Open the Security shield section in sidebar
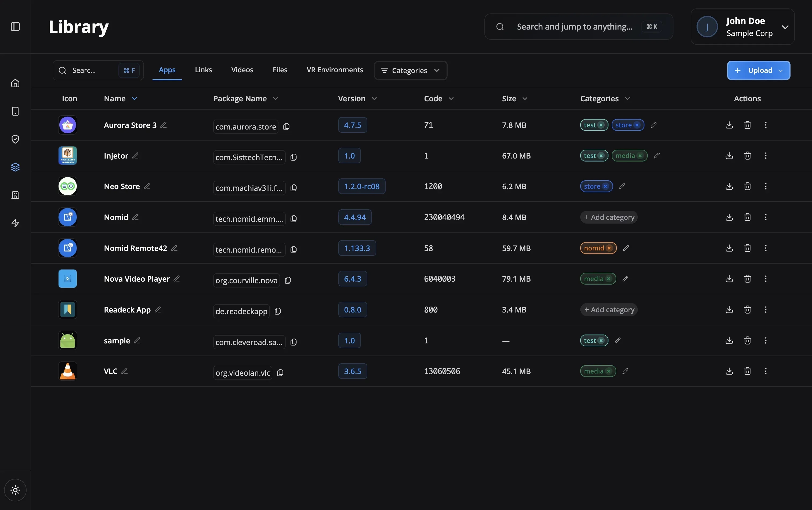Image resolution: width=812 pixels, height=510 pixels. coord(15,139)
